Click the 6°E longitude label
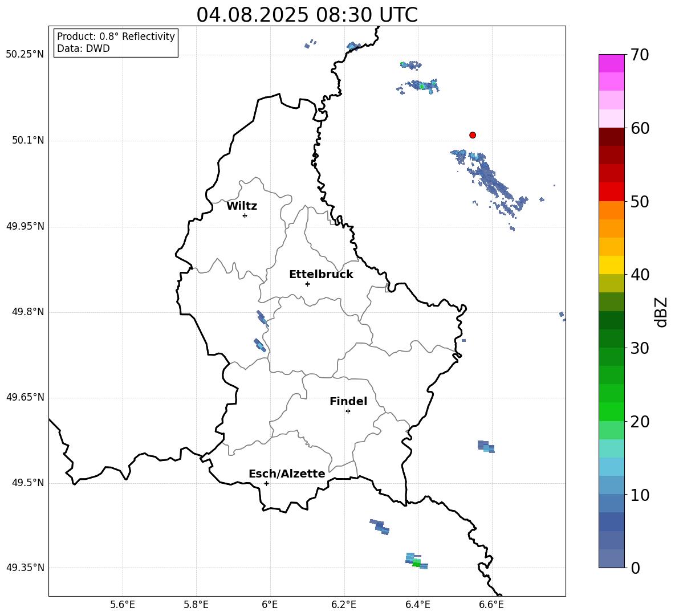The width and height of the screenshot is (675, 616). 270,605
